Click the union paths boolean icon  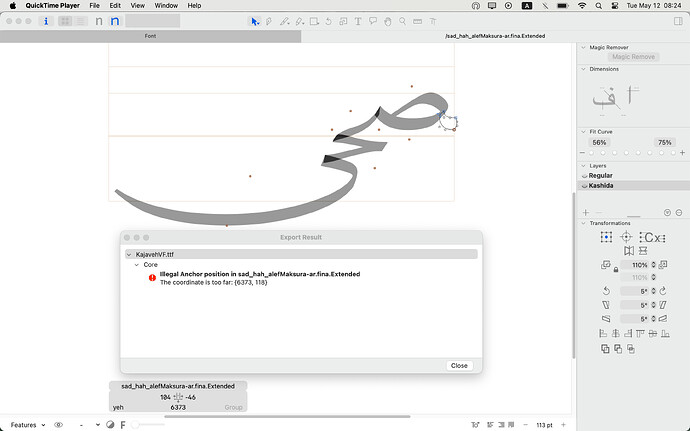pyautogui.click(x=606, y=349)
